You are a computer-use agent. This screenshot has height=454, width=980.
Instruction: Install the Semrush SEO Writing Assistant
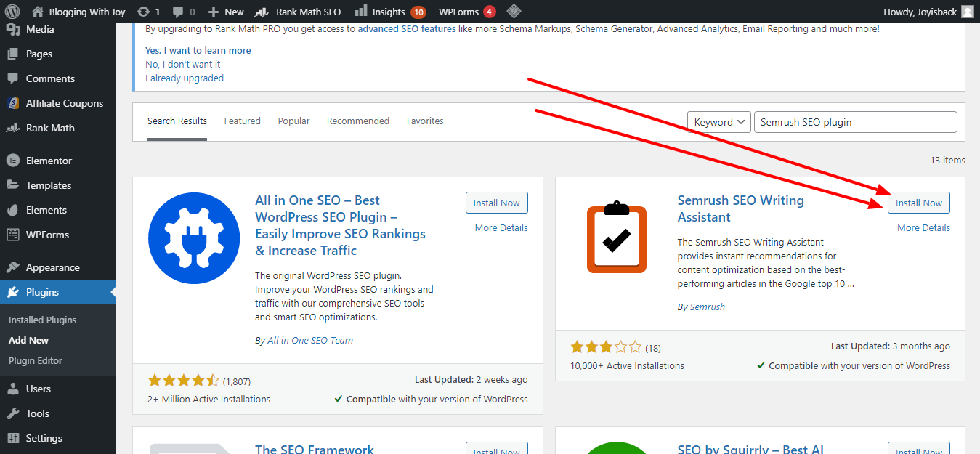pyautogui.click(x=919, y=203)
